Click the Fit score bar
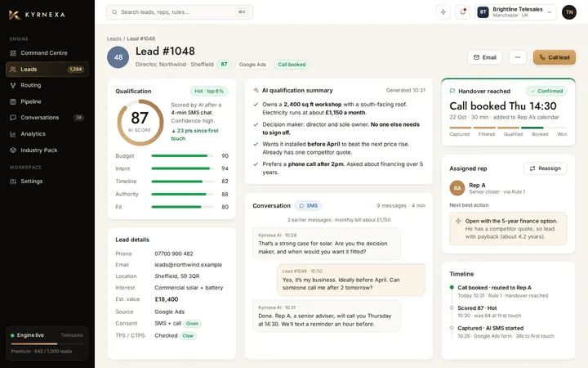The width and height of the screenshot is (588, 368). point(182,207)
